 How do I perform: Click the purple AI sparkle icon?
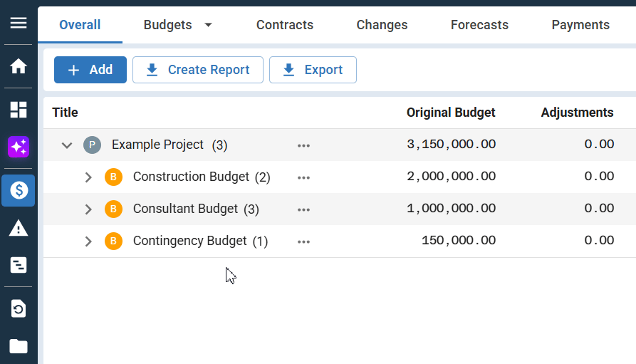click(x=19, y=147)
